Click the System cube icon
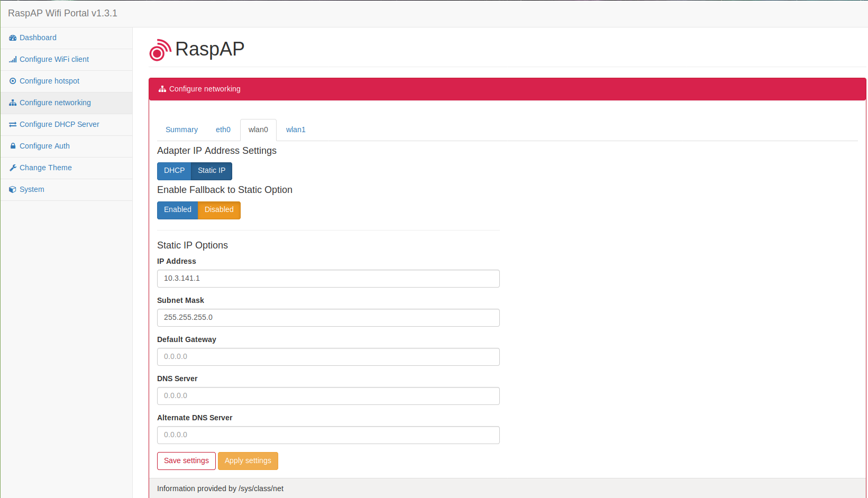868x498 pixels. [13, 190]
